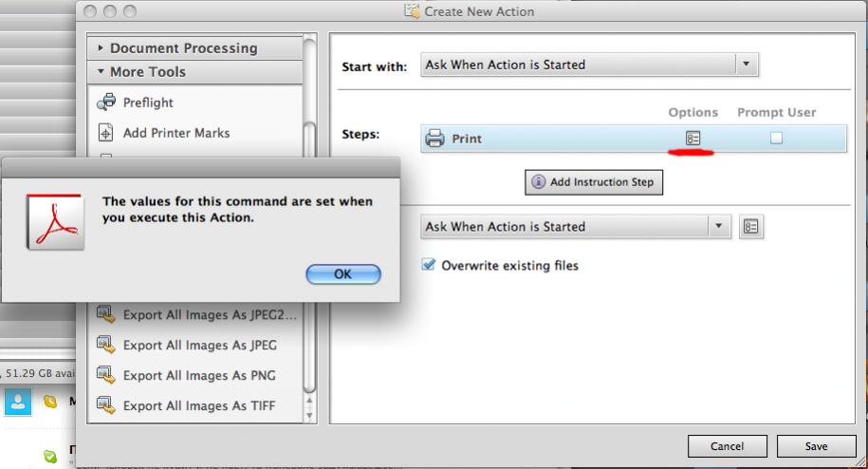Enable Prompt User checkbox for Print
This screenshot has width=868, height=469.
coord(776,138)
